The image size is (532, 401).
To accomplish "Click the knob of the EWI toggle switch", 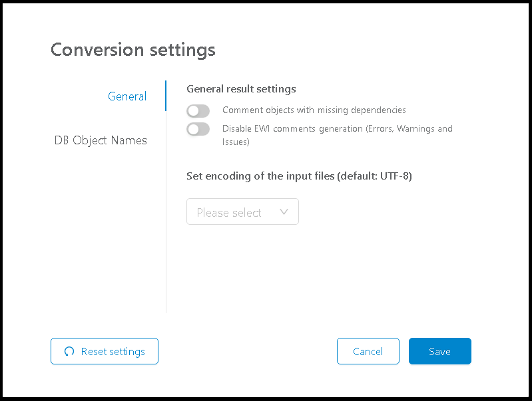I will point(194,129).
